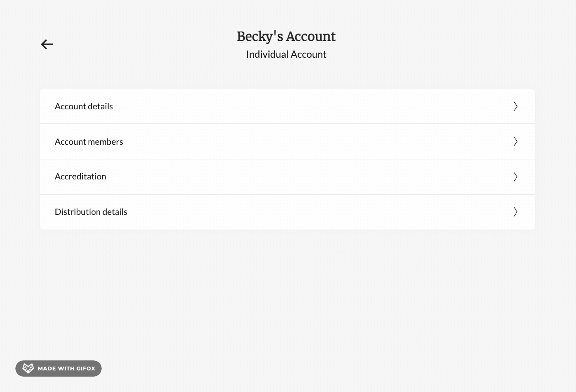Screen dimensions: 576x392
Task: Select the Distribution details label text
Action: pyautogui.click(x=91, y=212)
